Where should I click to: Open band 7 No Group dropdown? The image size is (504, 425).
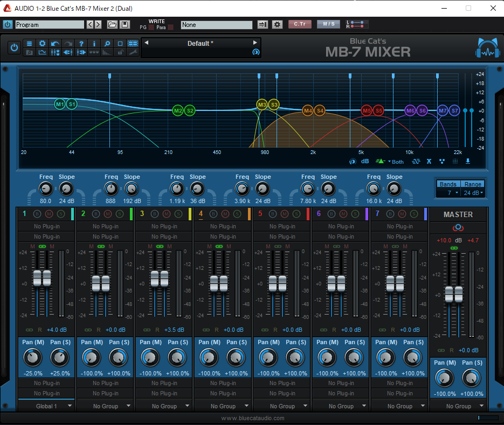tap(400, 406)
